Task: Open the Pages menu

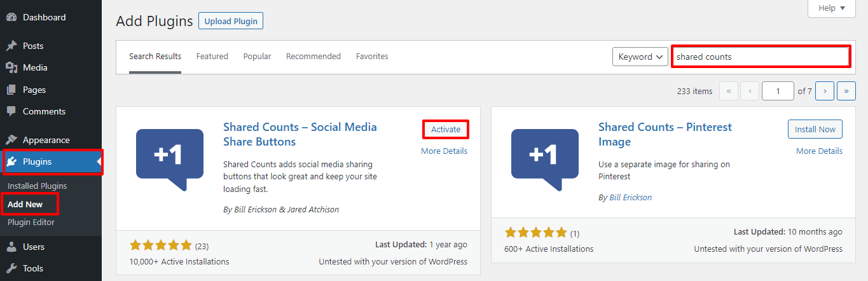Action: click(34, 90)
